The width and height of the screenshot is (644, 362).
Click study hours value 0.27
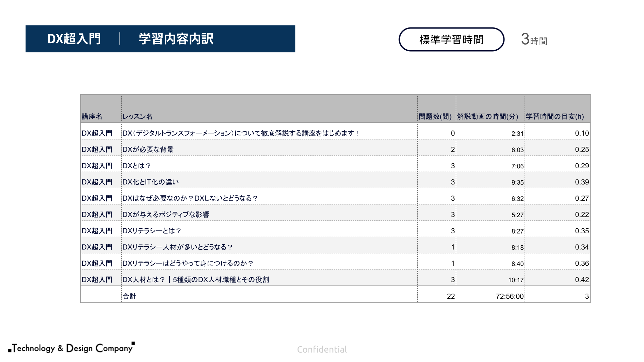coord(582,198)
